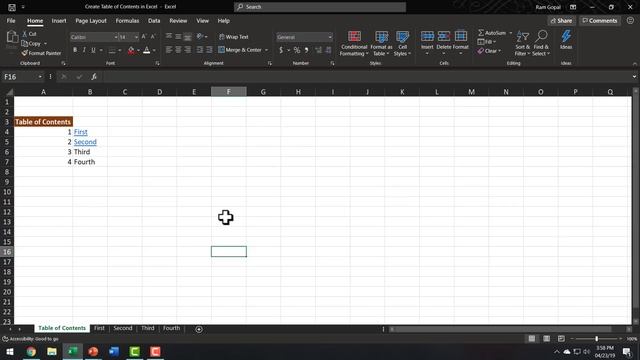Open Conditional Formatting
Viewport: 640px width, 360px height.
point(354,43)
